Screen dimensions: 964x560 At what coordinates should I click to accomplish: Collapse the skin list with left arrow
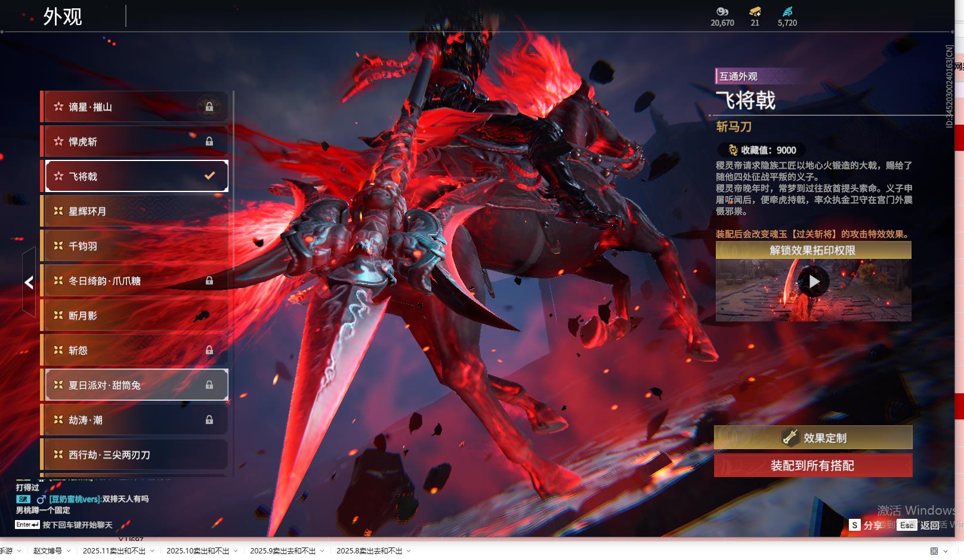tap(29, 282)
